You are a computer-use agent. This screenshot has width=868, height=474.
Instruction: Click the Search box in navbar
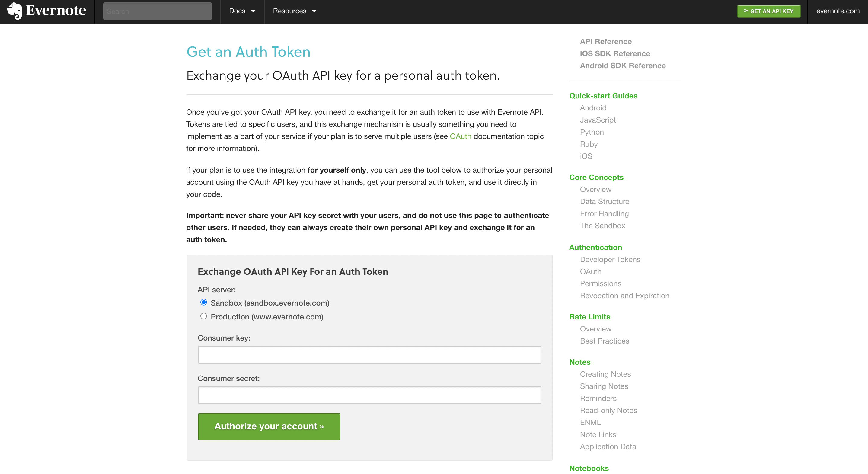(157, 11)
